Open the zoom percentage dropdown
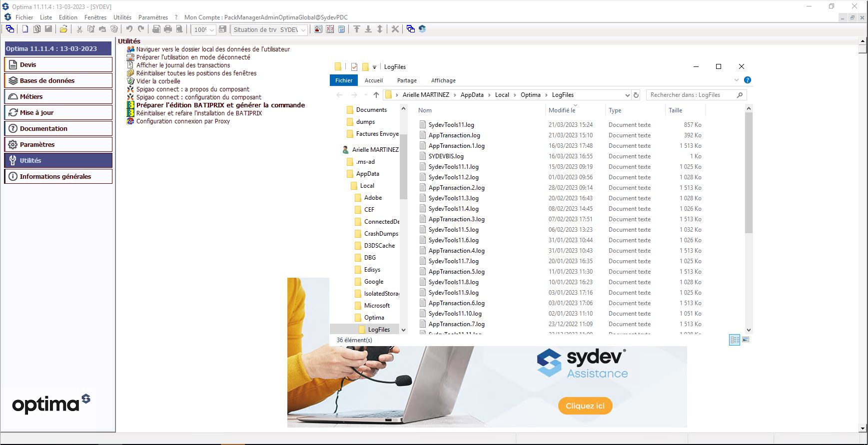This screenshot has height=445, width=868. [212, 30]
